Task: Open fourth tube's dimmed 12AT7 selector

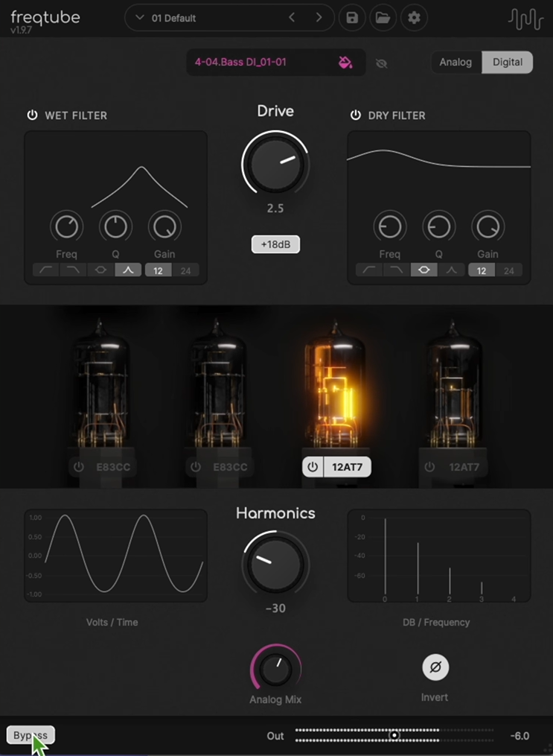Action: click(464, 467)
